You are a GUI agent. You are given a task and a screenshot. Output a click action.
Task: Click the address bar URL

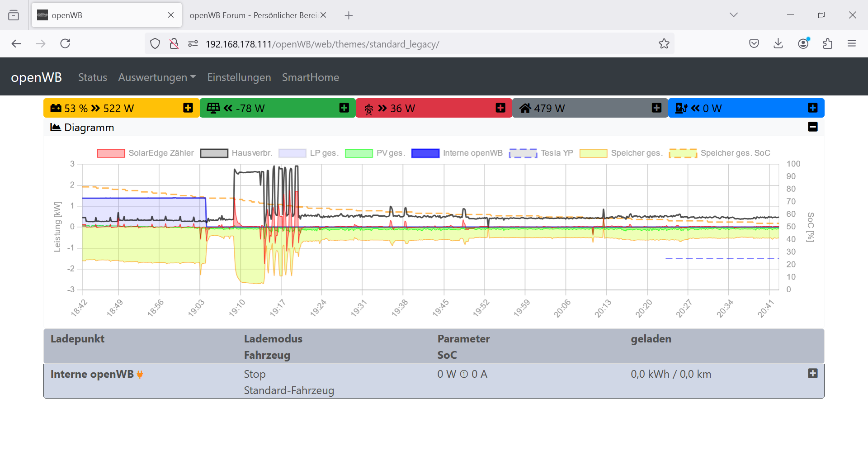322,44
